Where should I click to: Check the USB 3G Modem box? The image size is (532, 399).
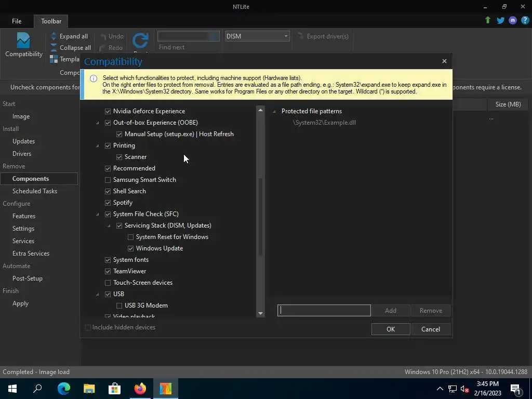click(x=119, y=305)
